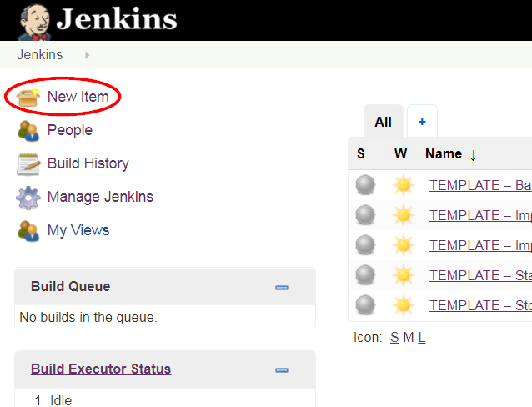Click sunny weather icon for TEMPLATE – Ba

[403, 185]
